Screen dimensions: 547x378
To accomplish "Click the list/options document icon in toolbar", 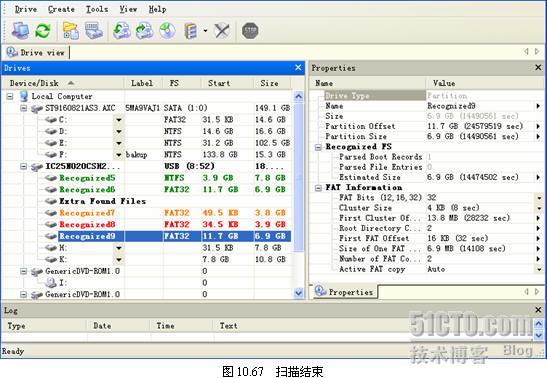I will (x=190, y=31).
